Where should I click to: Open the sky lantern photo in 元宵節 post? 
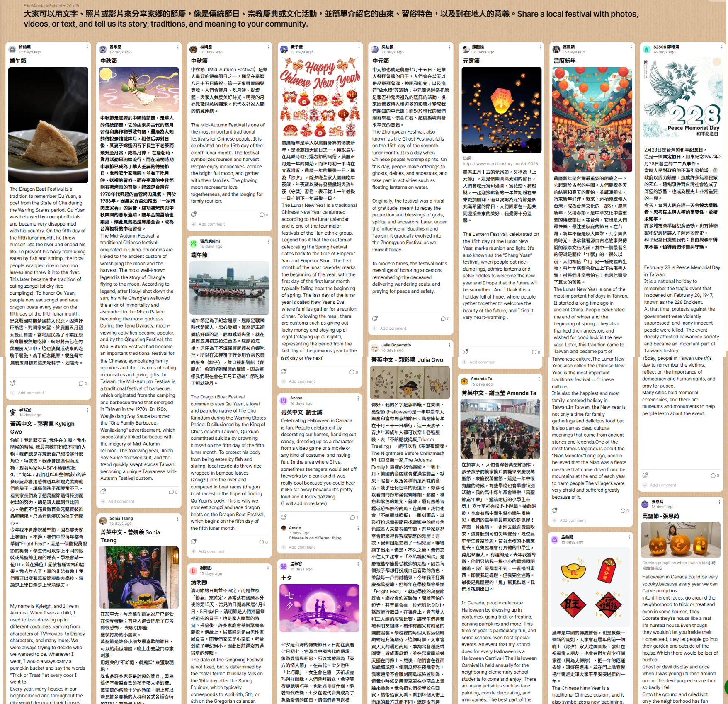[x=501, y=110]
